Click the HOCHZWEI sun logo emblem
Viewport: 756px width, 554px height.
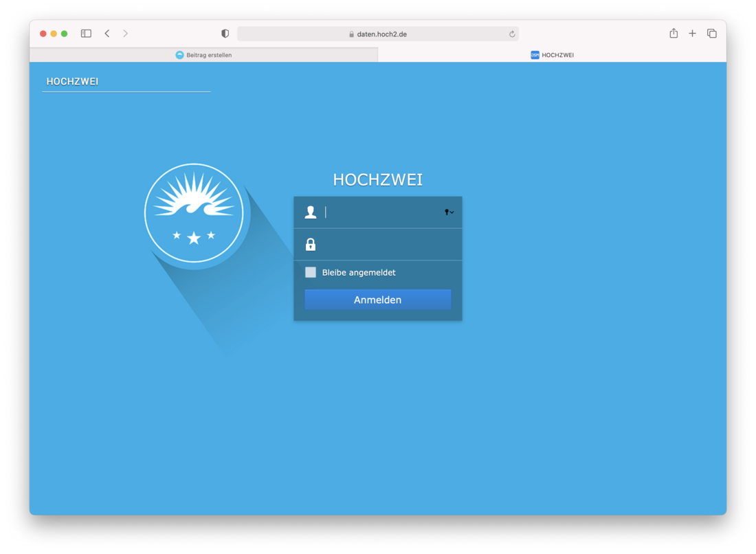pos(194,213)
